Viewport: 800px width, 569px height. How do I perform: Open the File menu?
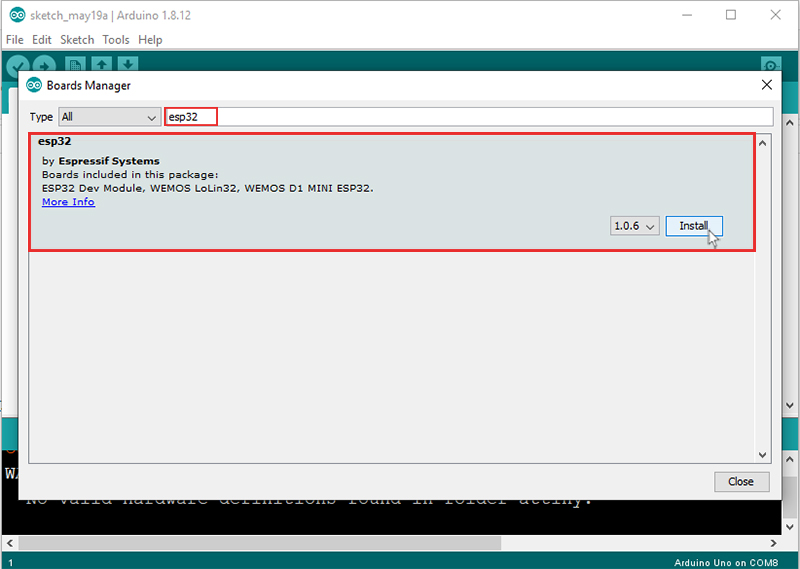point(15,40)
